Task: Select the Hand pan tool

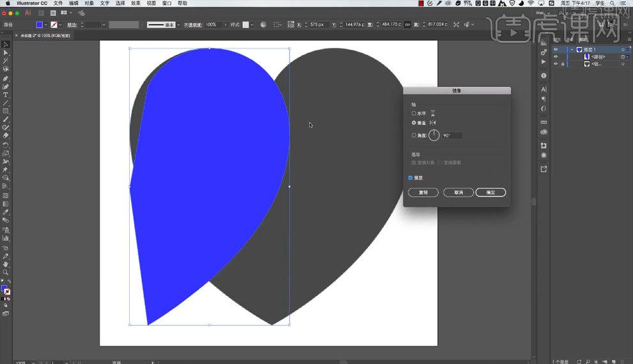Action: coord(6,264)
